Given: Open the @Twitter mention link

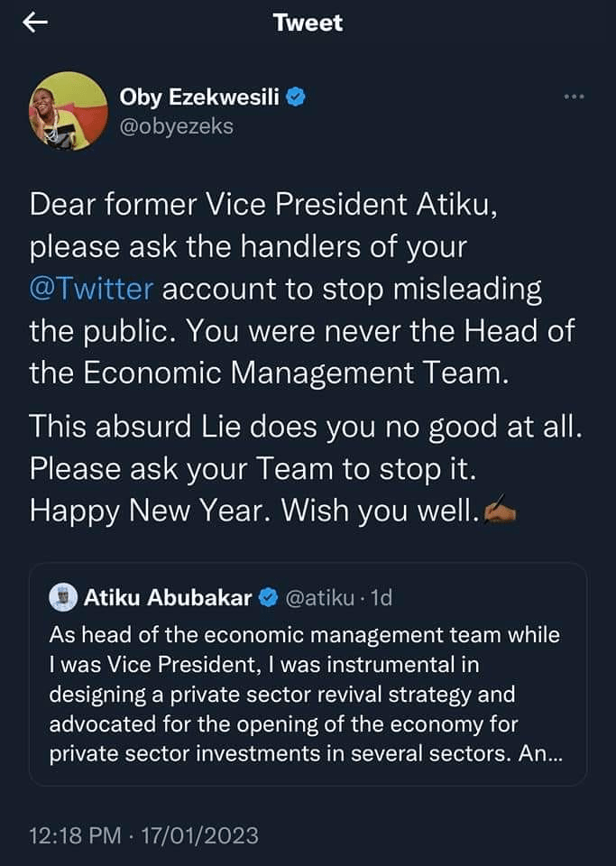Looking at the screenshot, I should click(92, 290).
